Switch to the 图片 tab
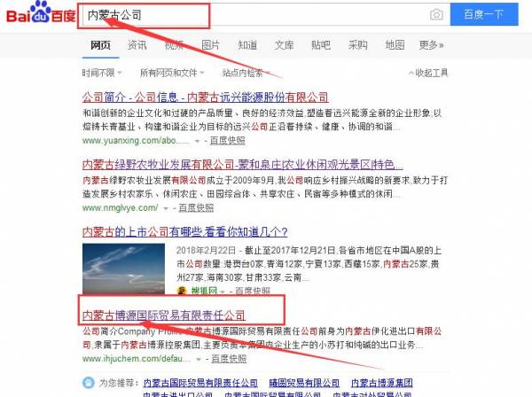Viewport: 532px width, 397px height. pos(211,45)
